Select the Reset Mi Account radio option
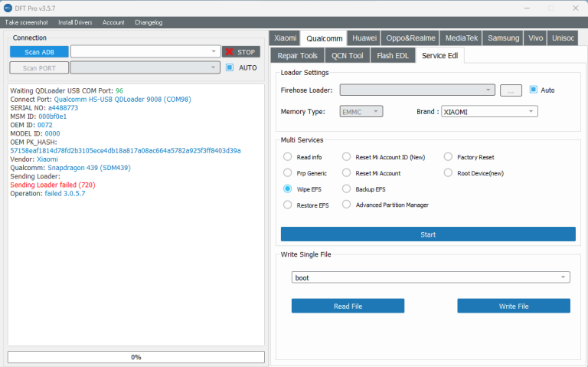The height and width of the screenshot is (367, 588). click(x=347, y=173)
